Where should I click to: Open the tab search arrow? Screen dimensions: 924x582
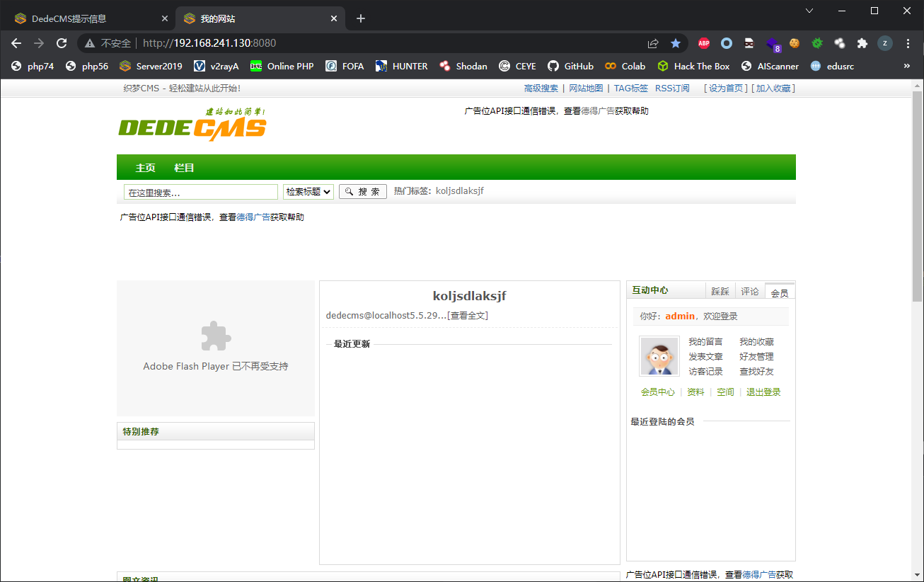pos(809,11)
